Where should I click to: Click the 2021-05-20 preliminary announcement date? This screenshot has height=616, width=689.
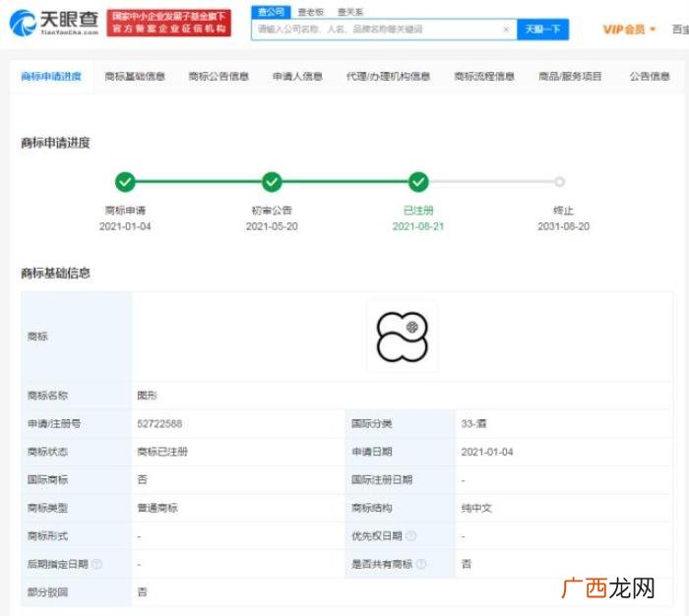tap(272, 226)
